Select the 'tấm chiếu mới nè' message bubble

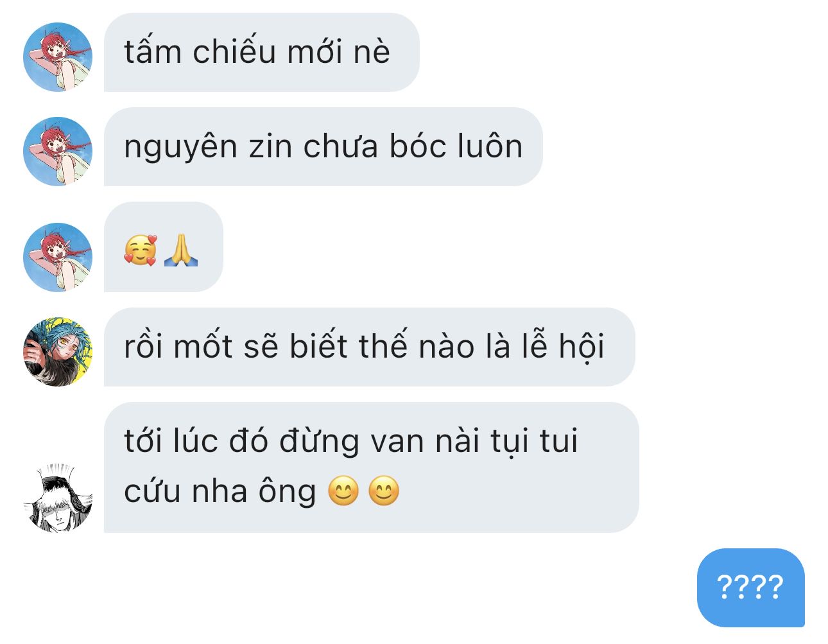tap(261, 53)
